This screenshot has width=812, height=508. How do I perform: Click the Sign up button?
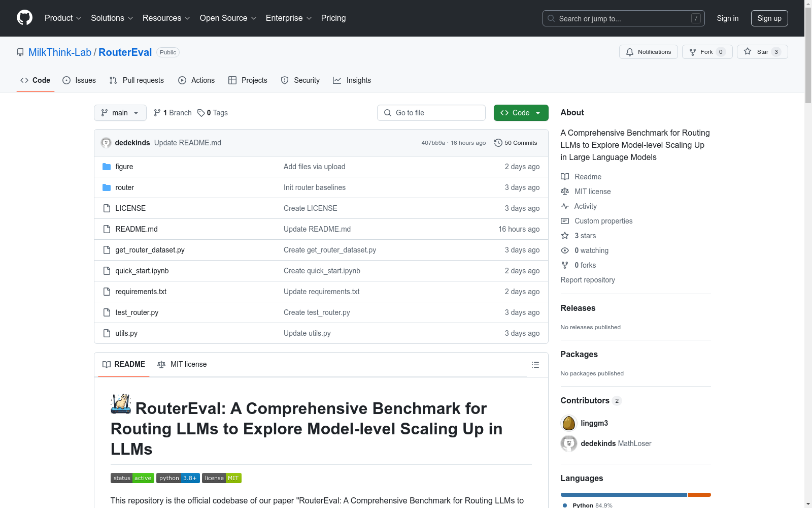click(769, 18)
